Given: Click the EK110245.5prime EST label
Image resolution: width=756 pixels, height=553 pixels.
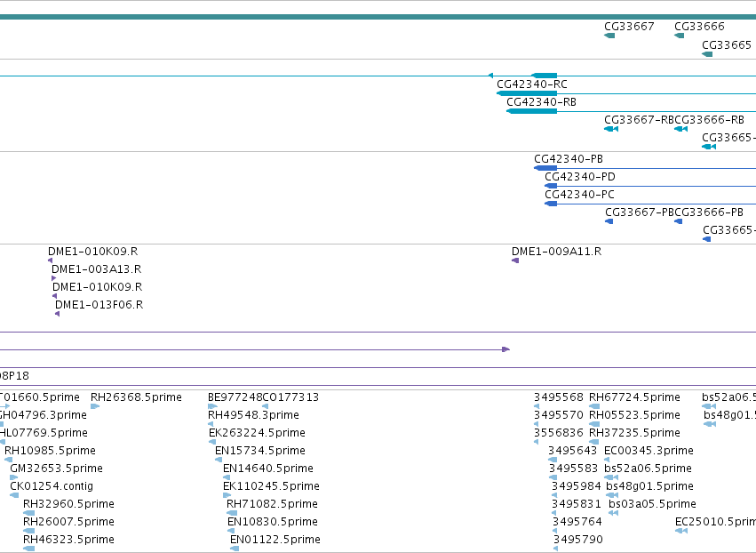Looking at the screenshot, I should click(271, 486).
